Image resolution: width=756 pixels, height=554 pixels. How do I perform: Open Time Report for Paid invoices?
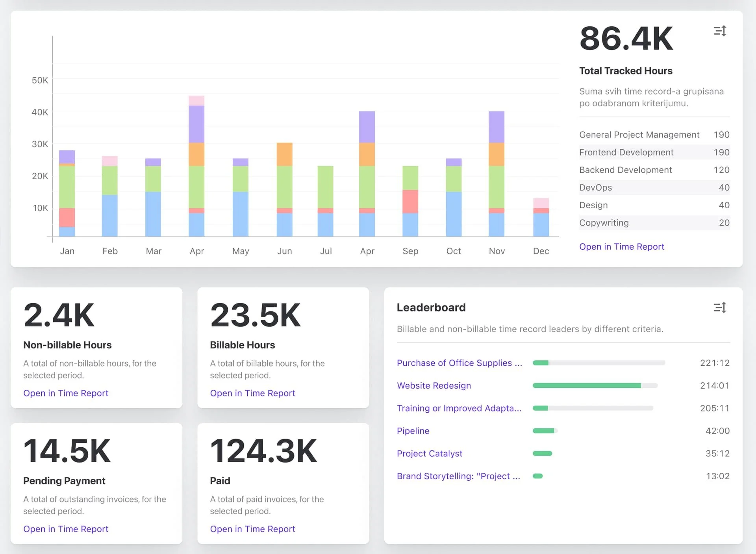point(252,529)
